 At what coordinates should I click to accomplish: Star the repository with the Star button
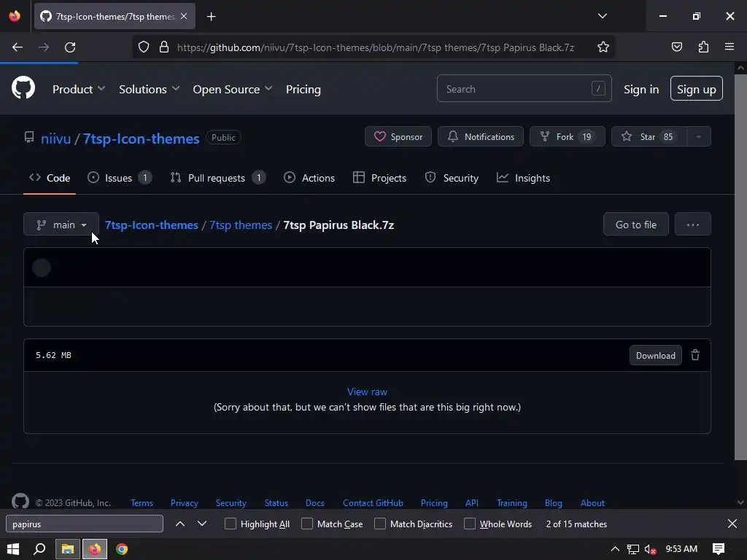coord(649,136)
